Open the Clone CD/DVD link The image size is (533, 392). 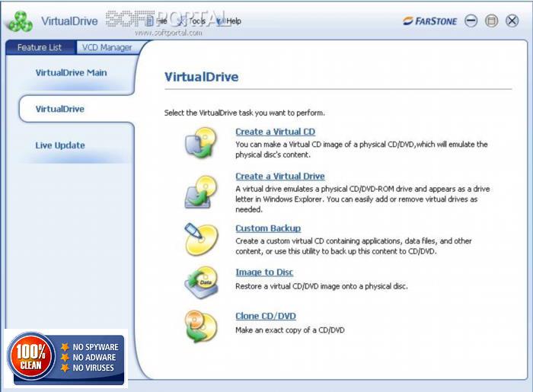266,316
